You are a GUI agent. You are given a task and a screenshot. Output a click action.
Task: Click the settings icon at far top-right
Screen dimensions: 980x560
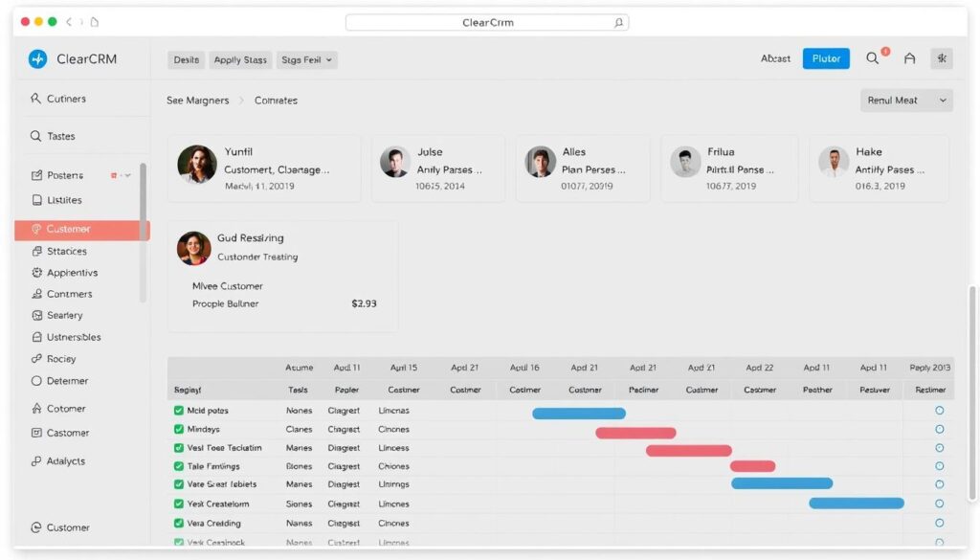(943, 58)
